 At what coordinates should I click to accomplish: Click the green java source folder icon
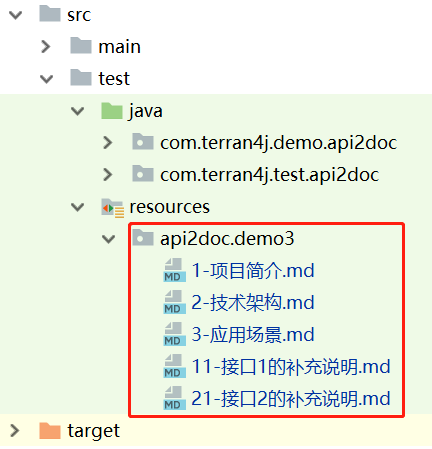click(112, 110)
